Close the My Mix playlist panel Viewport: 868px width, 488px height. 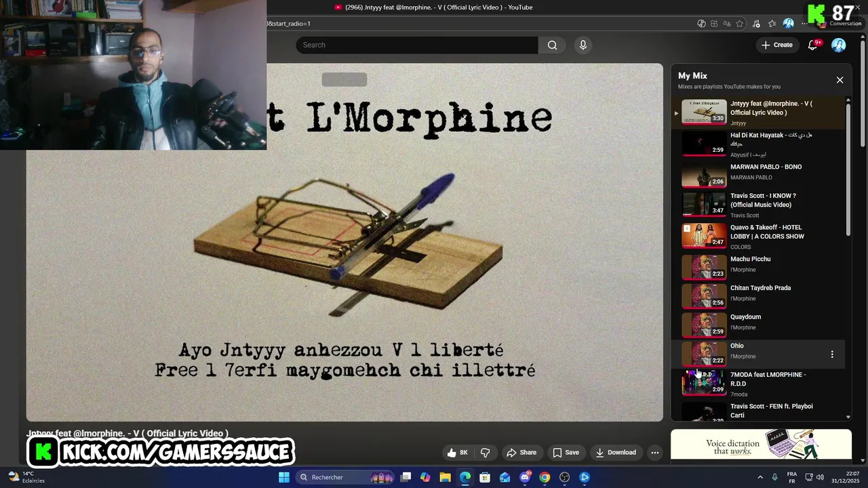840,80
